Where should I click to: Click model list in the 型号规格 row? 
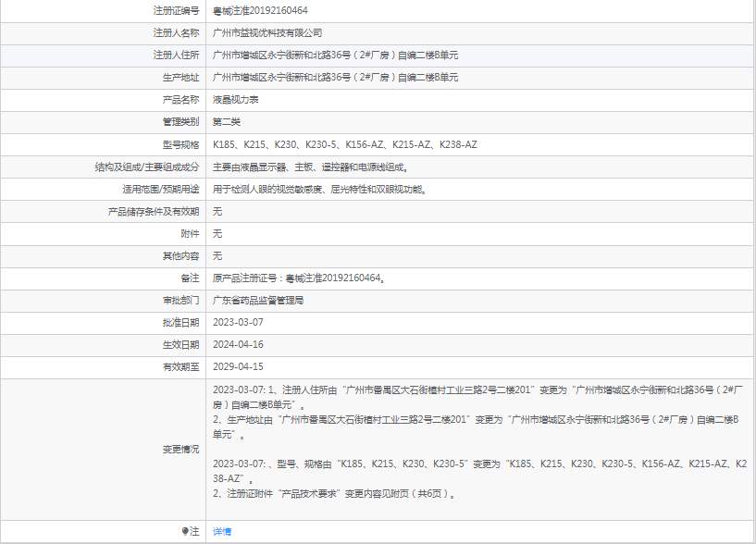(345, 144)
